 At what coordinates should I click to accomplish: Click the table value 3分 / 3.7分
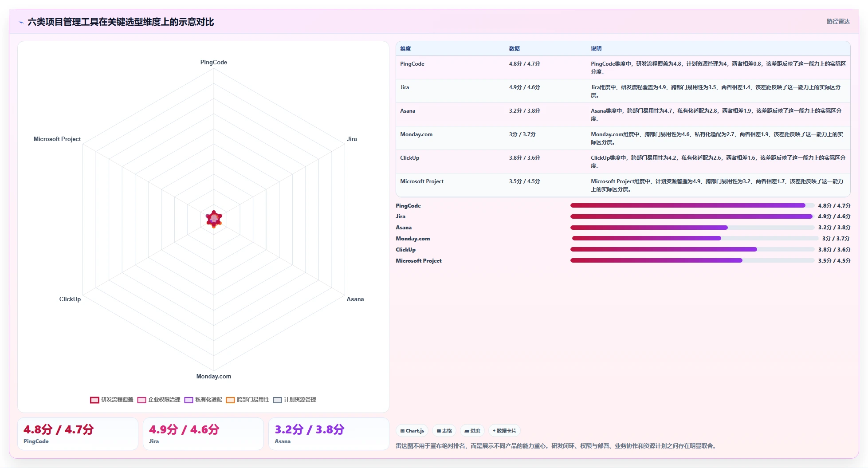click(522, 134)
